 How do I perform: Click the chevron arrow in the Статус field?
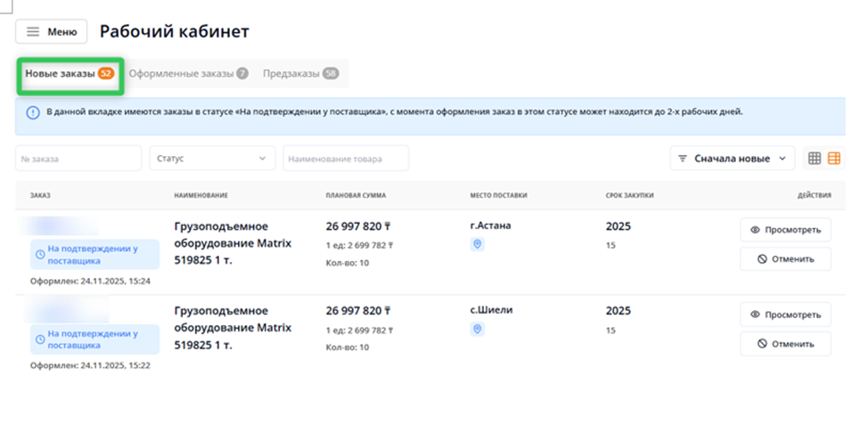point(263,159)
